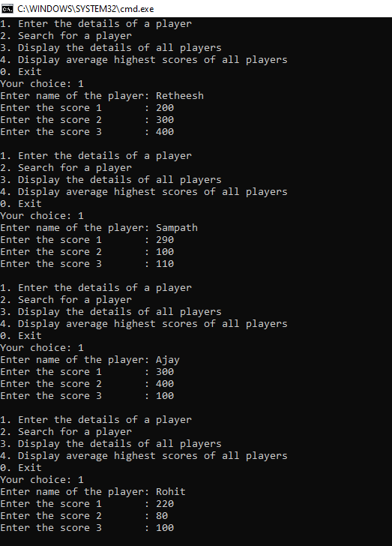This screenshot has width=392, height=546.
Task: Click Rohit's score 1 value 220
Action: 165,504
